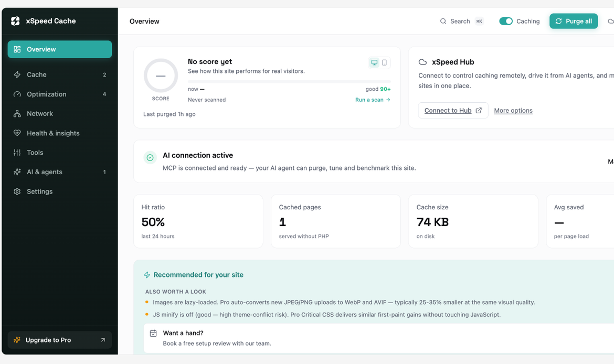Click the Optimization badge count 4
The height and width of the screenshot is (364, 614).
104,94
